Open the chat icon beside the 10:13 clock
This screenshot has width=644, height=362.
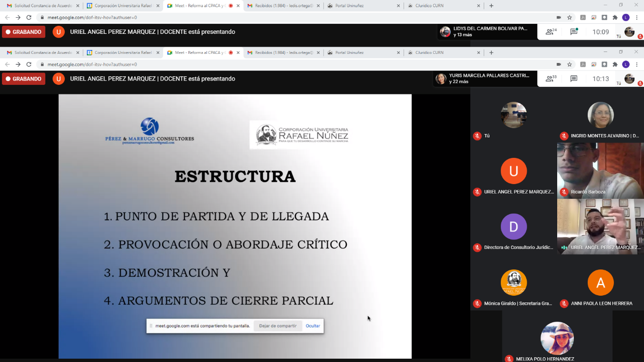[x=574, y=79]
